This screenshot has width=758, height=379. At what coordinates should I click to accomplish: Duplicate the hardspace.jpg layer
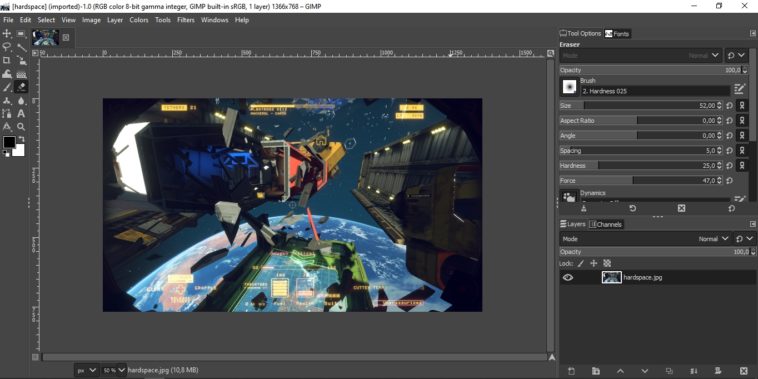(x=669, y=371)
